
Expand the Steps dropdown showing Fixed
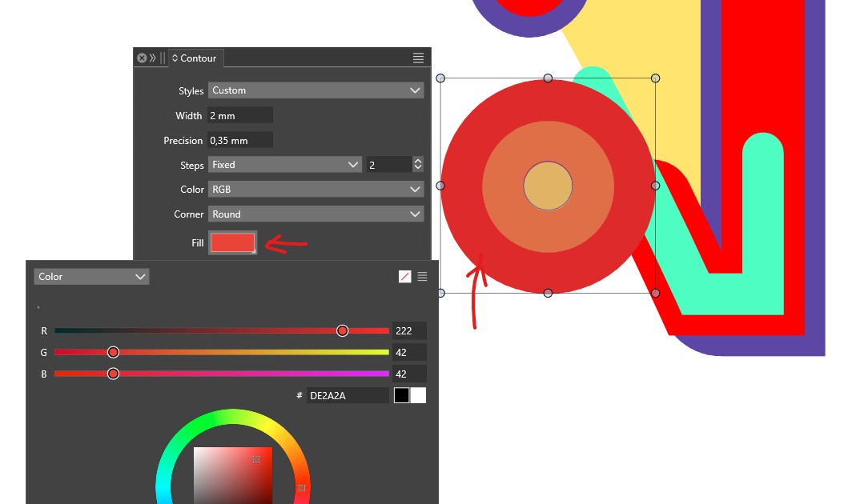pos(285,165)
